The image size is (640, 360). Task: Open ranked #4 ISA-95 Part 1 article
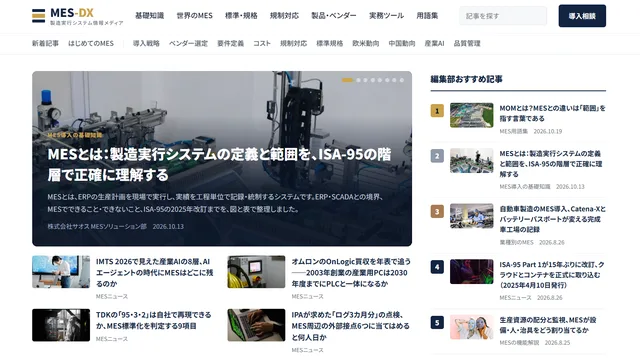(x=552, y=275)
